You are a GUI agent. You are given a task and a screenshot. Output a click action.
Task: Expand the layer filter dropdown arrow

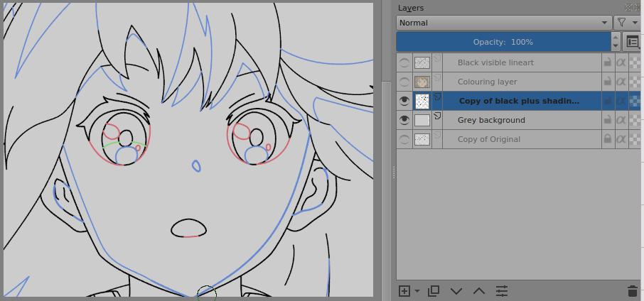point(635,23)
